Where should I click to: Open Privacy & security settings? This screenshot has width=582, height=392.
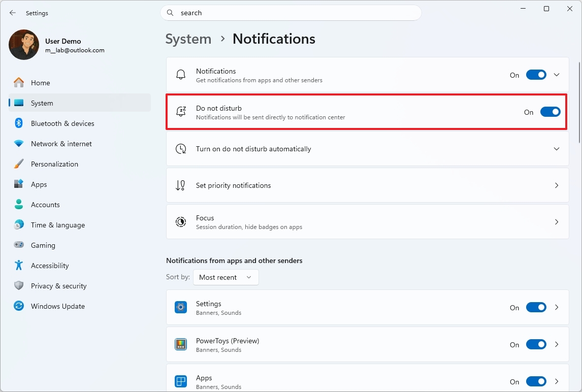pos(57,285)
